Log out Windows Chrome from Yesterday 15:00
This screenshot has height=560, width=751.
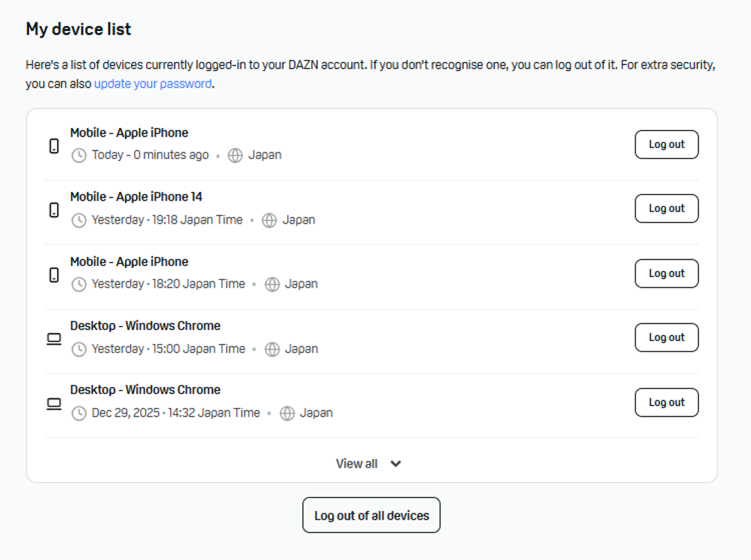[666, 338]
